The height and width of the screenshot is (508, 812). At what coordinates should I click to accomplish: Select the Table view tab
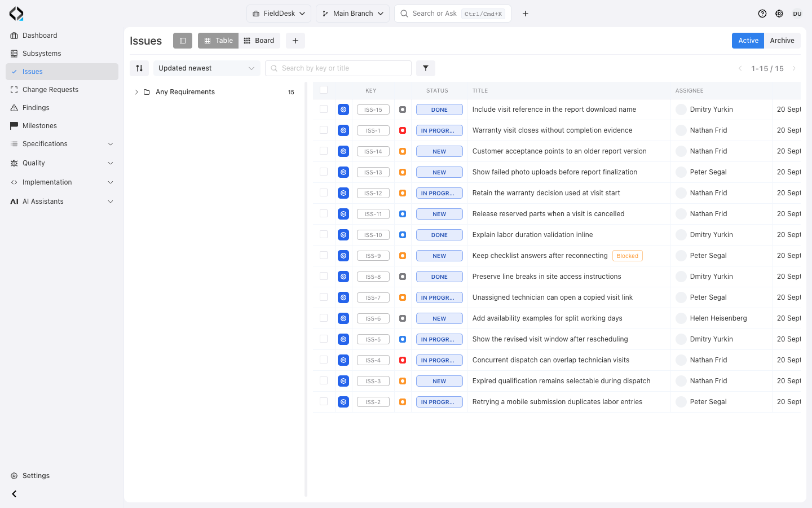[x=218, y=41]
